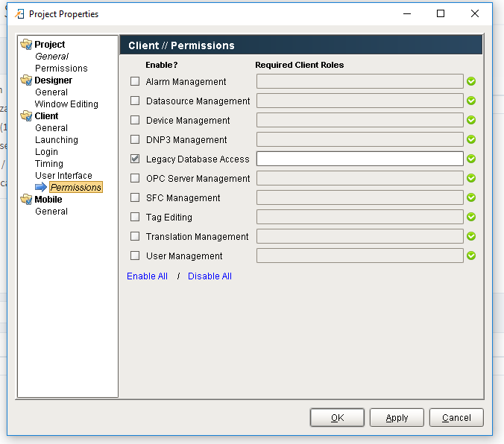Click the Project folder icon in tree
504x444 pixels.
(26, 44)
